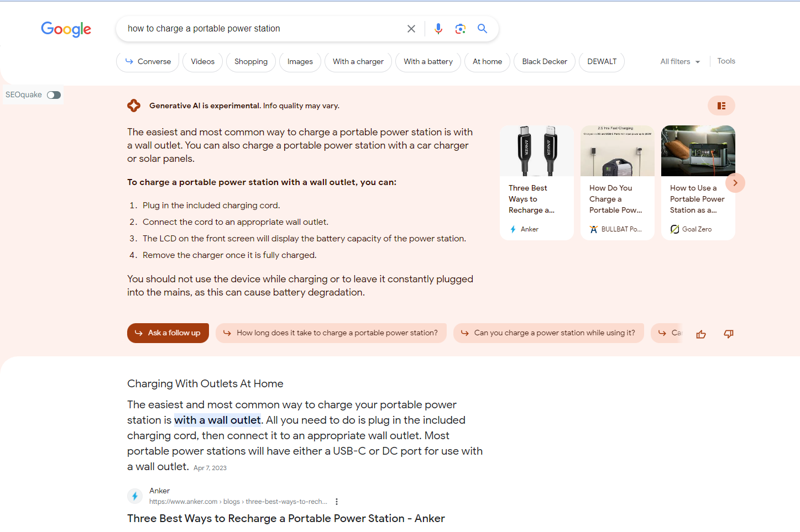Select the Shopping filter tab

coord(250,62)
